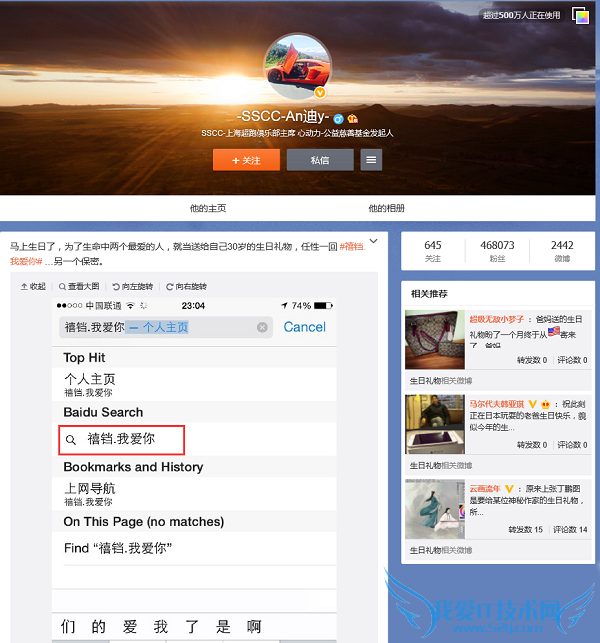Collapse image with 收起

coord(33,286)
